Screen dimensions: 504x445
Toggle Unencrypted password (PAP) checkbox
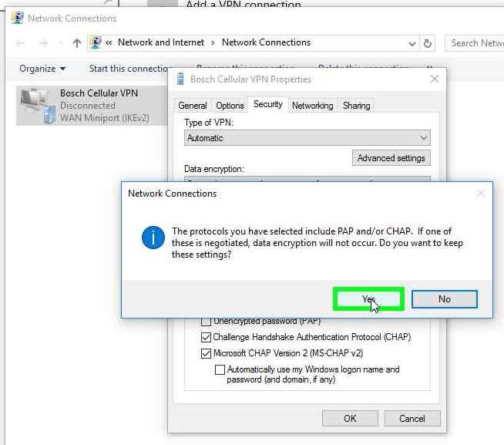(206, 321)
